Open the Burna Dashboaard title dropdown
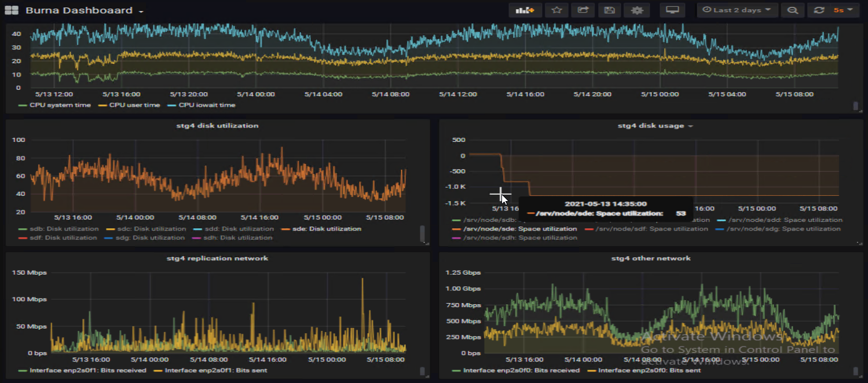This screenshot has height=383, width=868. tap(85, 11)
